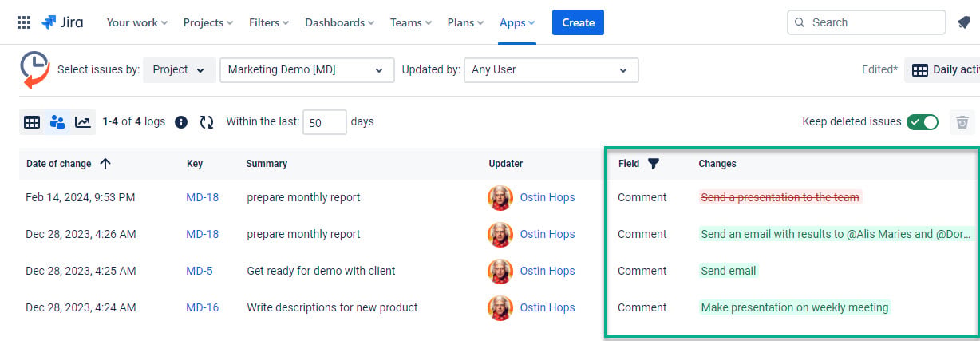980x341 pixels.
Task: Click the Issue History clock logo
Action: [x=34, y=69]
